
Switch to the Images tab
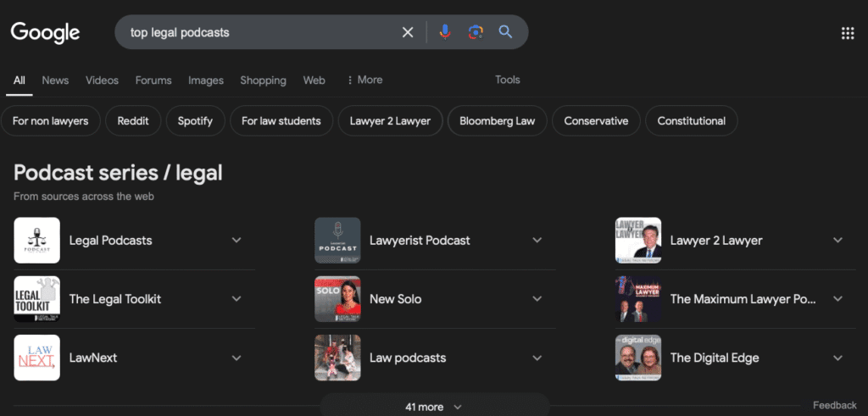(x=206, y=80)
